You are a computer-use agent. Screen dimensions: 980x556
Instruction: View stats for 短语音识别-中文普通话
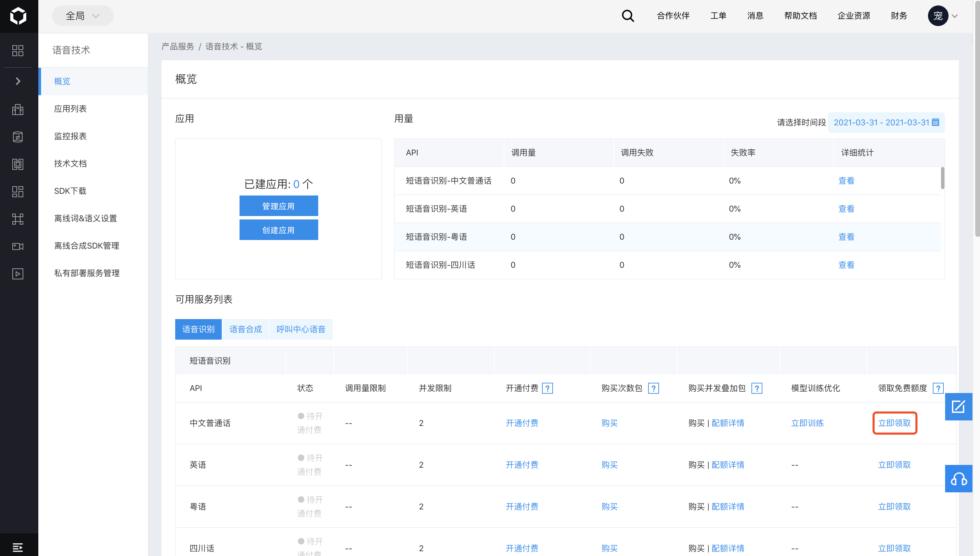[846, 181]
